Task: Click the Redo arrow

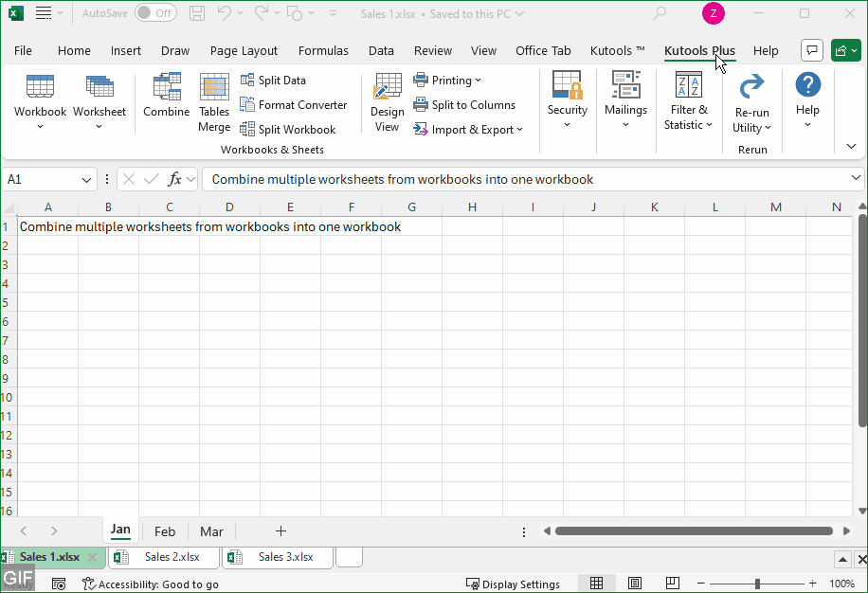Action: coord(261,12)
